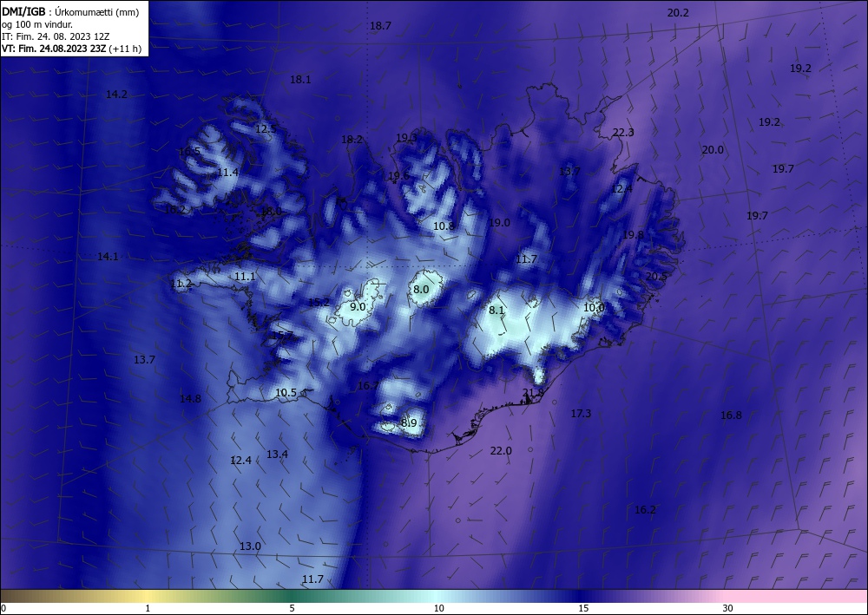Viewport: 868px width, 615px height.
Task: Click the 11.2 value at the peninsula tip
Action: point(181,284)
